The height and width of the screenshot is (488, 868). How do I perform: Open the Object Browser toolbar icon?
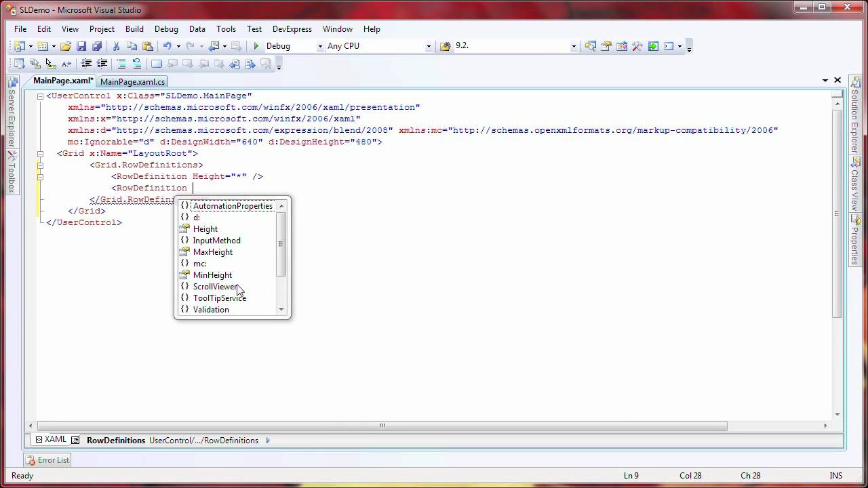[x=621, y=46]
